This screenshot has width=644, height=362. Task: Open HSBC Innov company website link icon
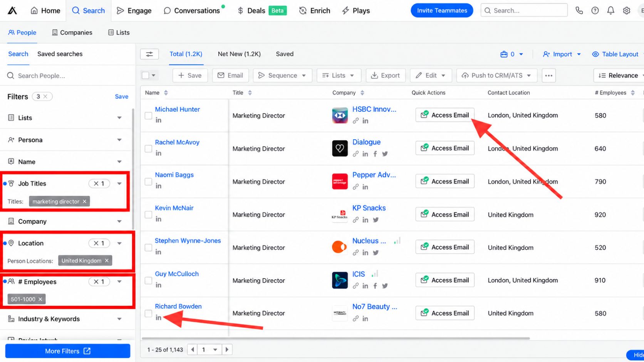[x=356, y=121]
